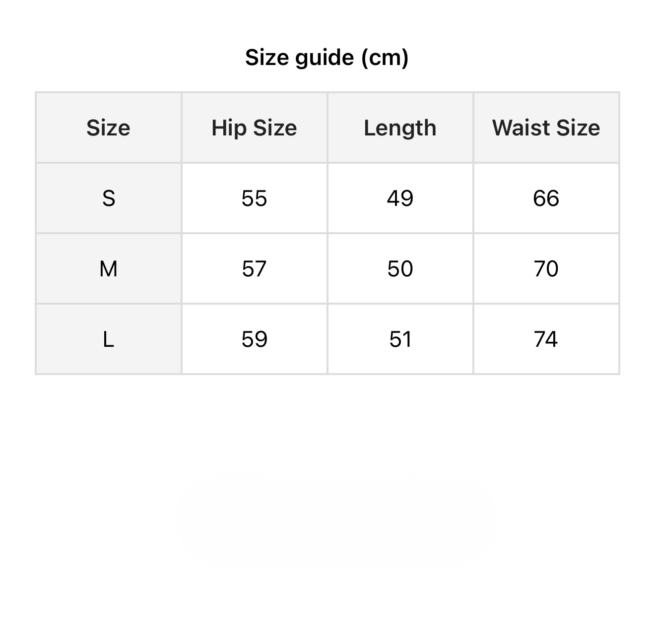Click the '(cm)' unit in the heading
The width and height of the screenshot is (655, 644).
pyautogui.click(x=385, y=58)
